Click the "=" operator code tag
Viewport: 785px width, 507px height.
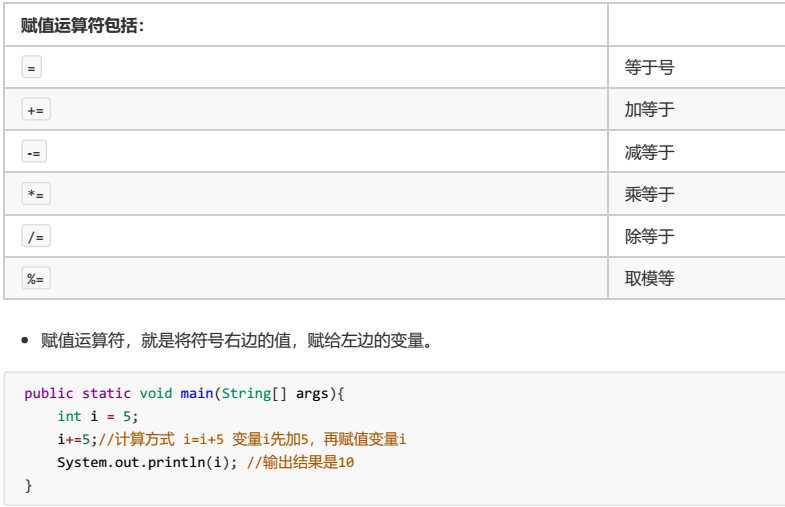pos(31,67)
